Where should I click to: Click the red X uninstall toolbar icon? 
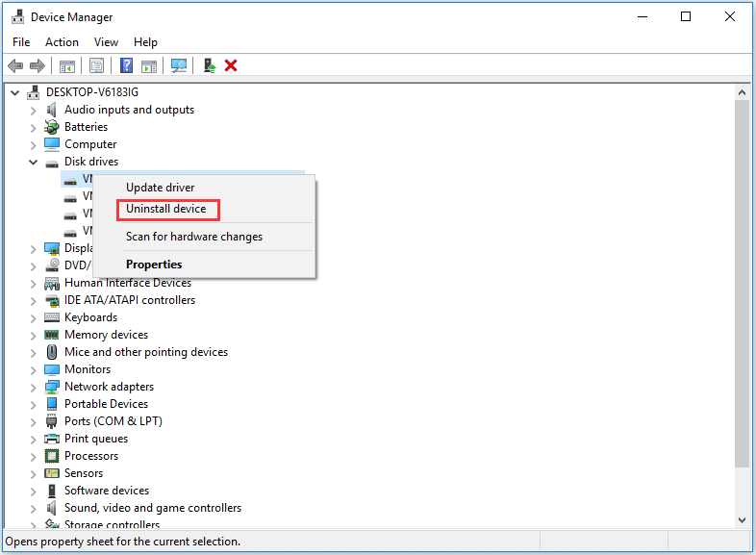pos(231,65)
